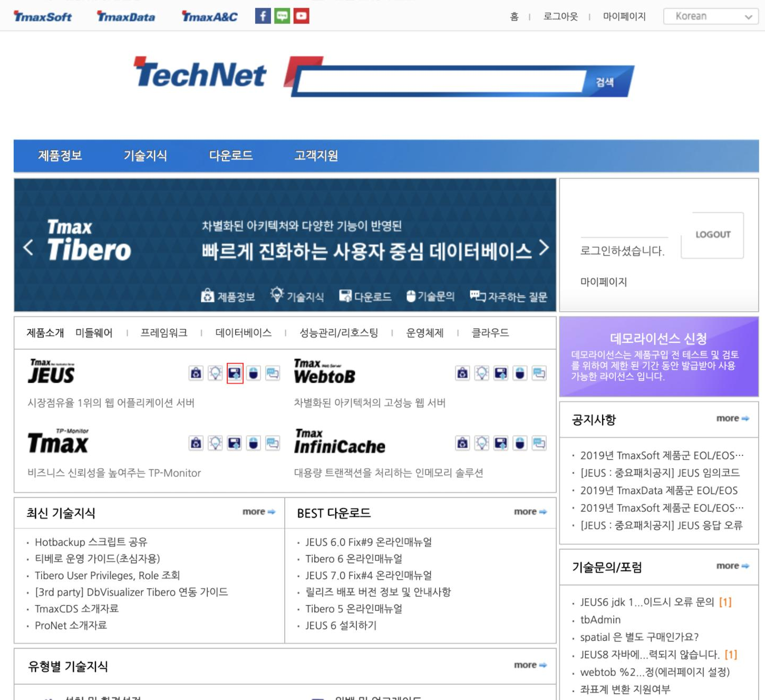Open TmaxData link in top bar

pos(126,16)
